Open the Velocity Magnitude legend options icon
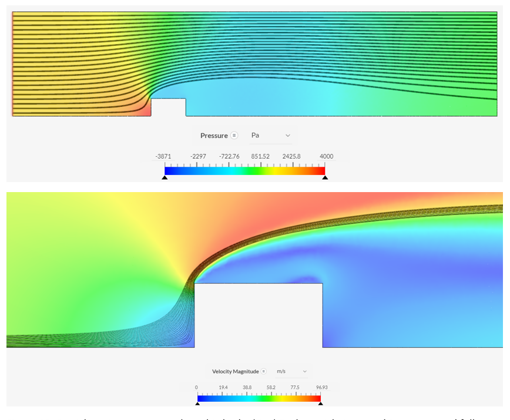This screenshot has height=420, width=510. click(x=264, y=371)
